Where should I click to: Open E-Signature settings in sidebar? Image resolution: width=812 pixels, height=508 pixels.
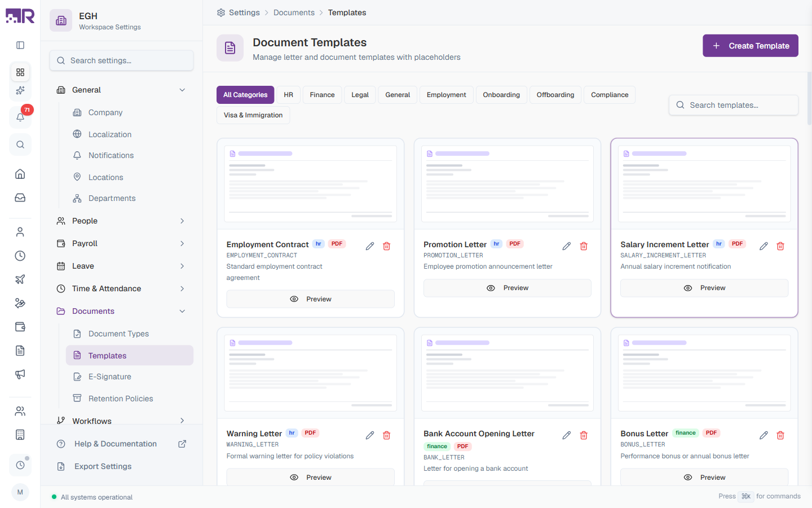point(130,376)
